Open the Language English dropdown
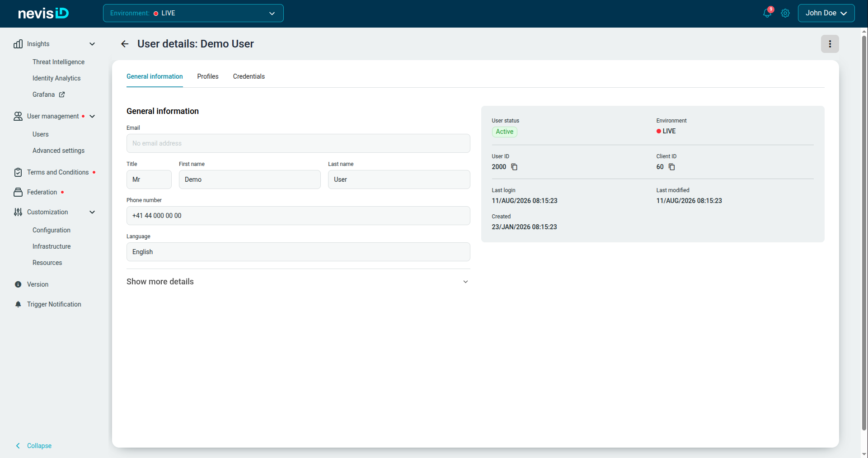The width and height of the screenshot is (868, 458). (x=298, y=252)
